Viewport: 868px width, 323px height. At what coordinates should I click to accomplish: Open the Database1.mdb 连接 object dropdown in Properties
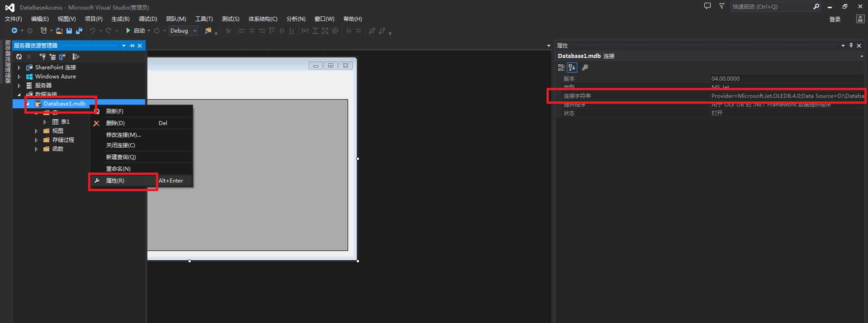coord(861,56)
